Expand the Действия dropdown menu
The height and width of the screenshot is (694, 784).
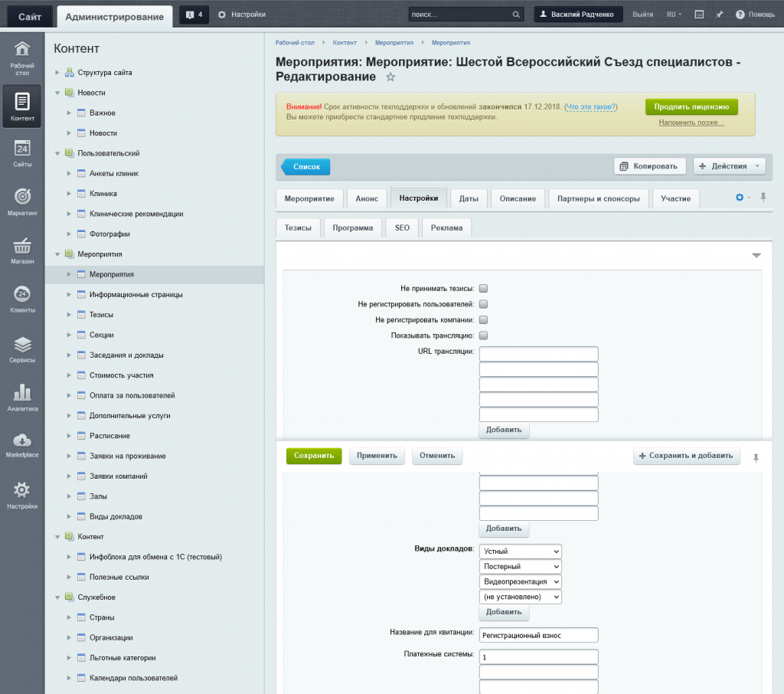tap(728, 165)
